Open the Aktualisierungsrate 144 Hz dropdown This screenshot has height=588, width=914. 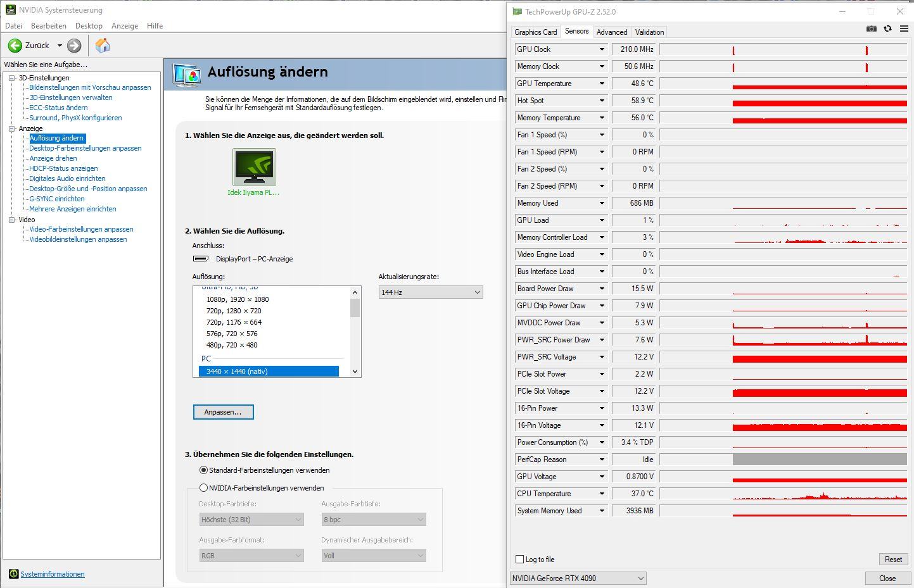point(431,292)
